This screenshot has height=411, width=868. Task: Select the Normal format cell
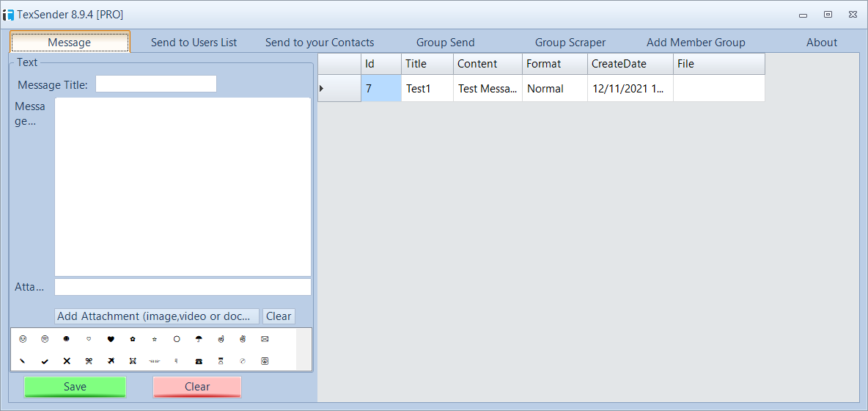[x=555, y=89]
